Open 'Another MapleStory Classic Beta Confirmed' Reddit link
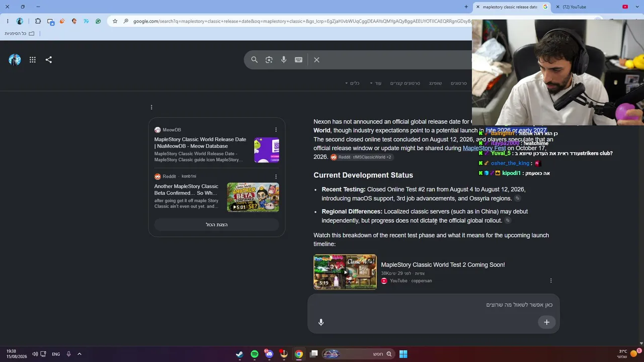This screenshot has height=362, width=644. coord(186,190)
